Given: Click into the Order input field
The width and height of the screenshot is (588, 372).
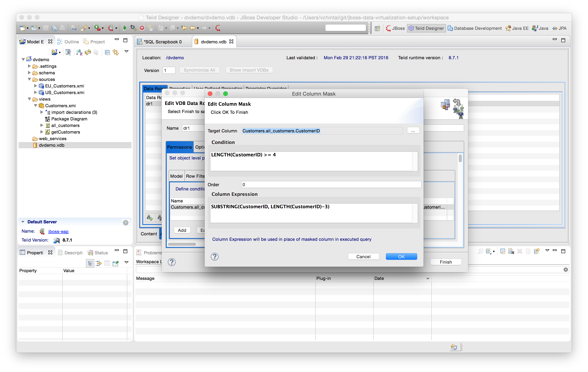Looking at the screenshot, I should (331, 184).
